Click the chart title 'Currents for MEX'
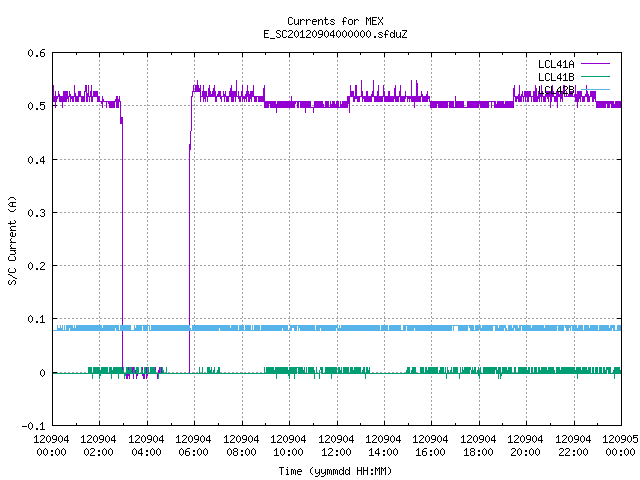The image size is (640, 480). click(335, 21)
